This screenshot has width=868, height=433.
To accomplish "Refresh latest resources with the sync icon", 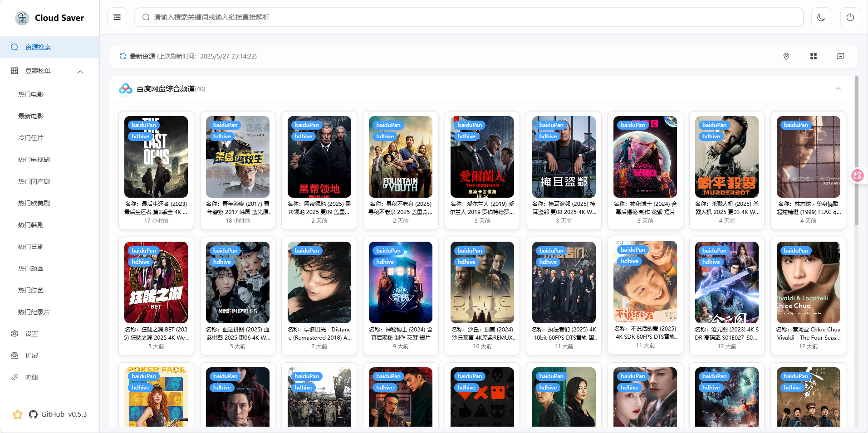I will 123,56.
